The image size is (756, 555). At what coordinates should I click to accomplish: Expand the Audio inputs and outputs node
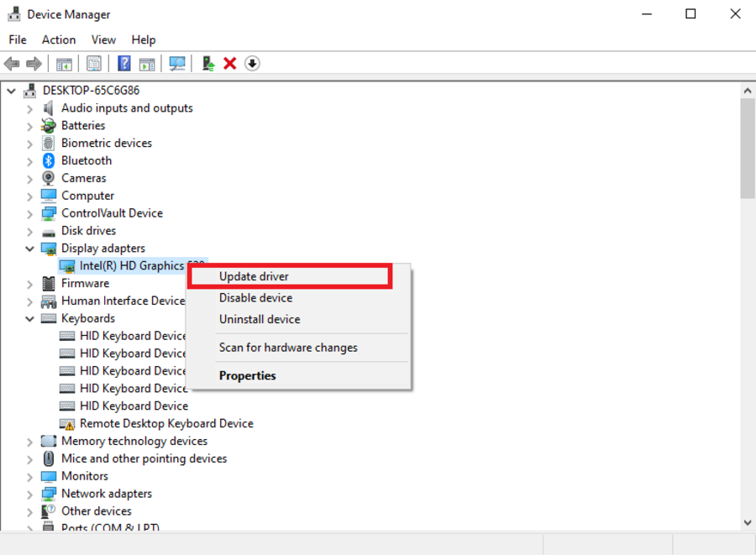[x=30, y=109]
